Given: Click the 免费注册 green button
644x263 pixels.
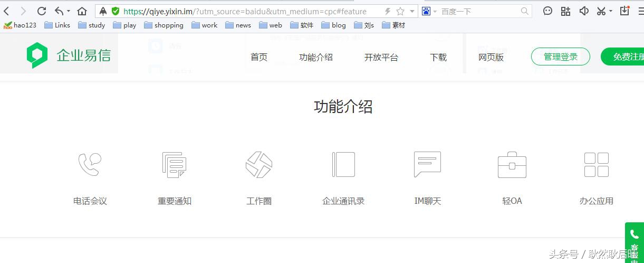Looking at the screenshot, I should (623, 57).
